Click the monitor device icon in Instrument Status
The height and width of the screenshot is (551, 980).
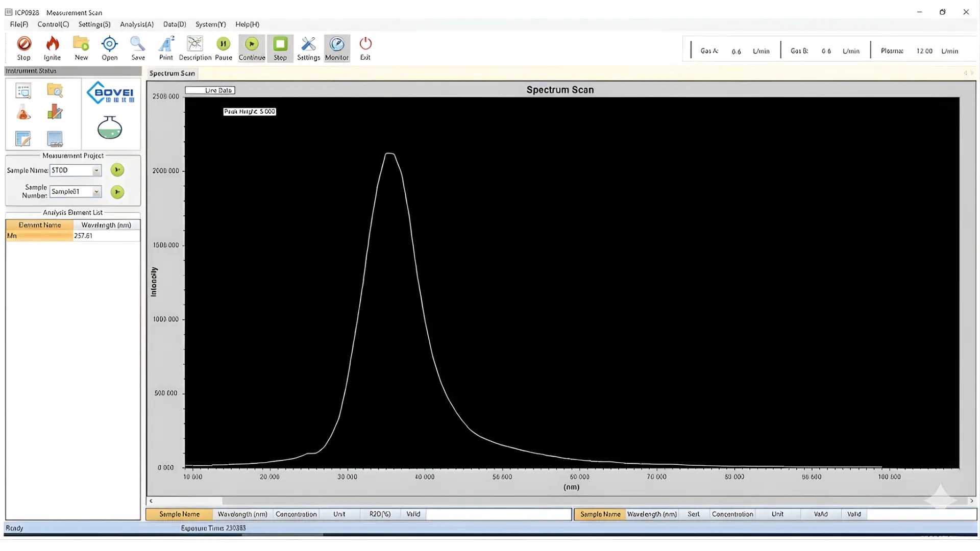55,138
